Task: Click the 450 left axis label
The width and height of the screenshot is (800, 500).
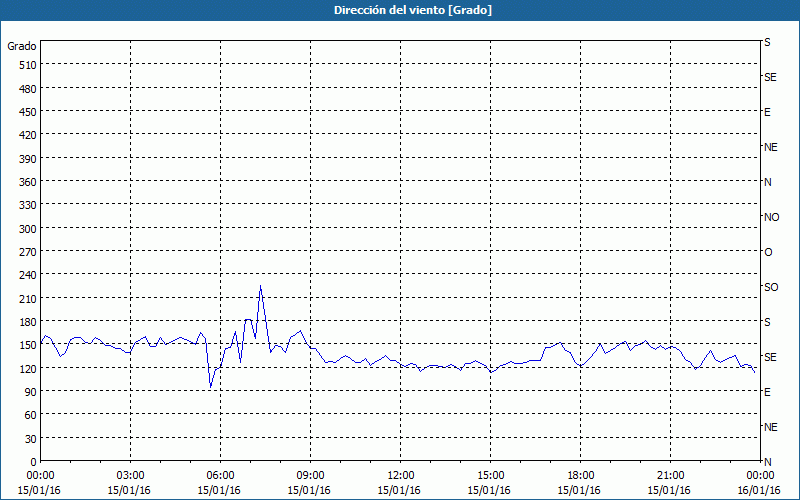Action: click(x=29, y=112)
